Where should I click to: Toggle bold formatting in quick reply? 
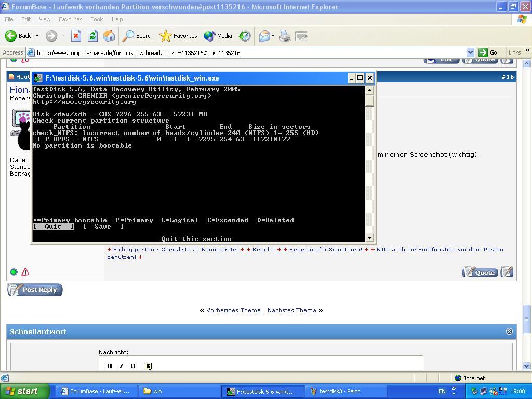(x=109, y=366)
